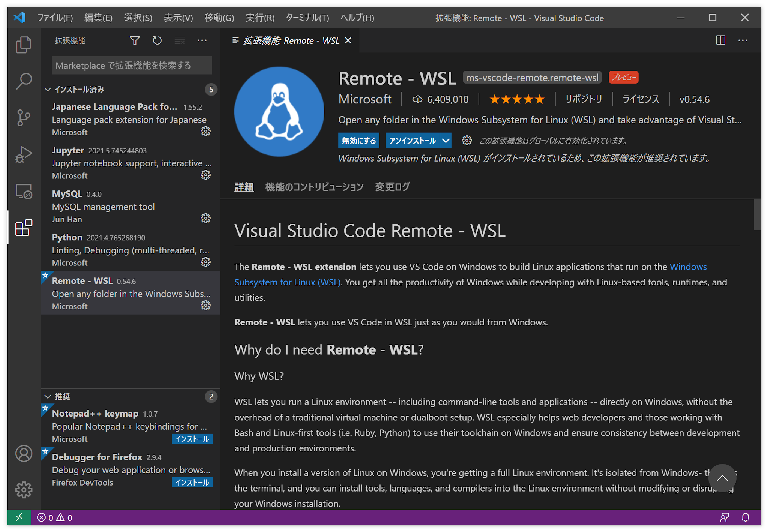Collapse the インストール済み section
The height and width of the screenshot is (532, 768).
tap(48, 89)
